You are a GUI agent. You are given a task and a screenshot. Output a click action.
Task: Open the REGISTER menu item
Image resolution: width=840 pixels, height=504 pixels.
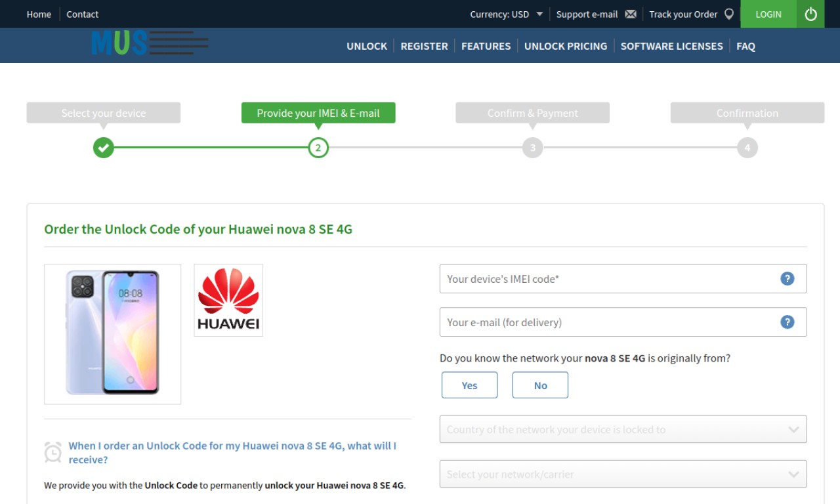[424, 46]
